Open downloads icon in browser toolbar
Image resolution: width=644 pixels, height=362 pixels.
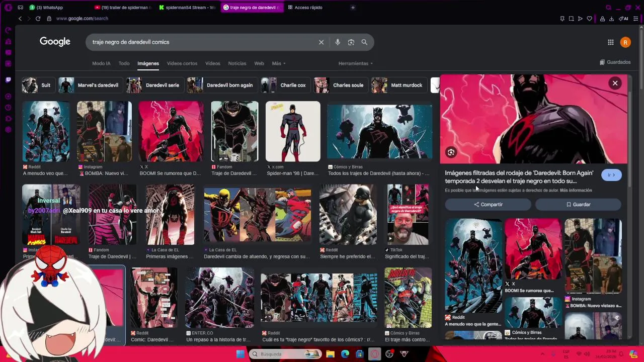pos(611,19)
